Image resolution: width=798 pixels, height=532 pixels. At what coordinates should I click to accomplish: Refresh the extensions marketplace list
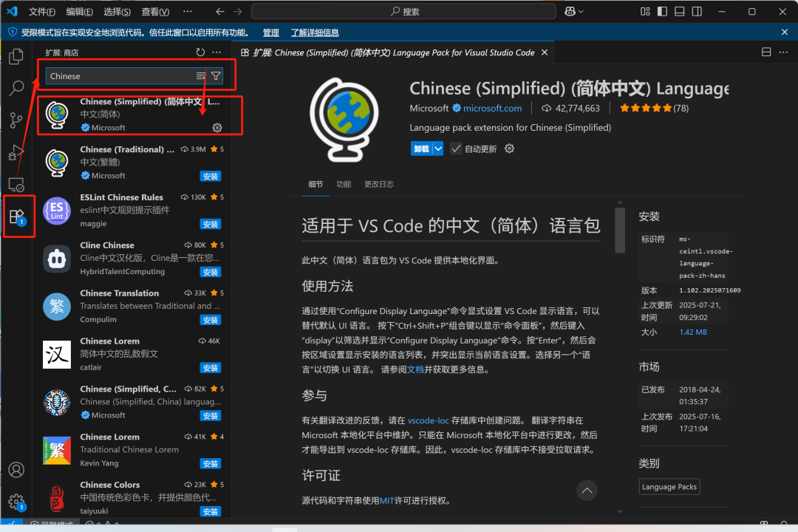[200, 52]
